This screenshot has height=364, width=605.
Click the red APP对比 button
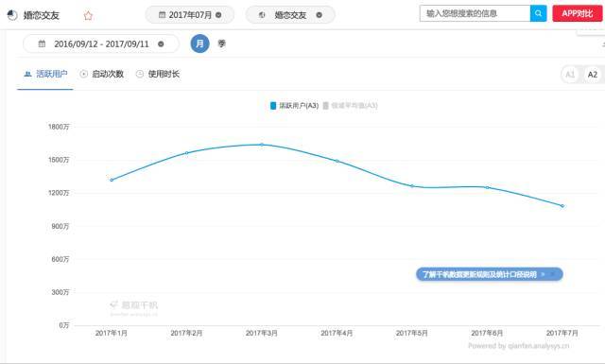pos(578,13)
